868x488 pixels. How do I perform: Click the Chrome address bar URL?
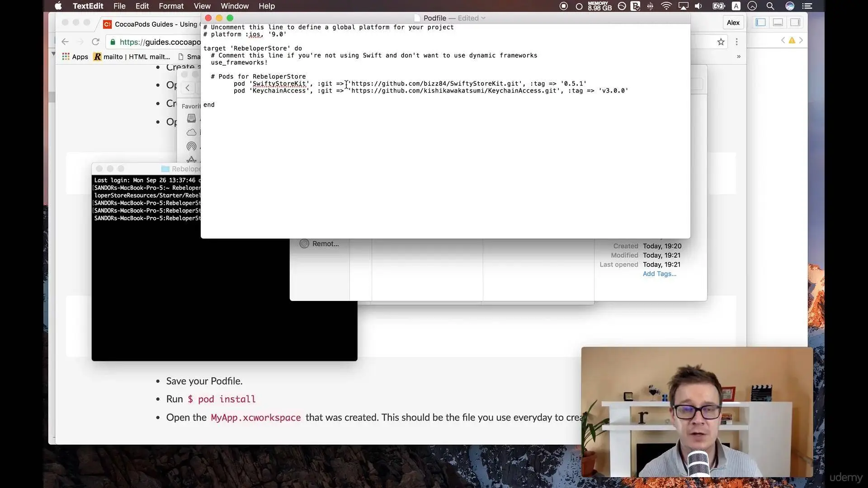[160, 42]
